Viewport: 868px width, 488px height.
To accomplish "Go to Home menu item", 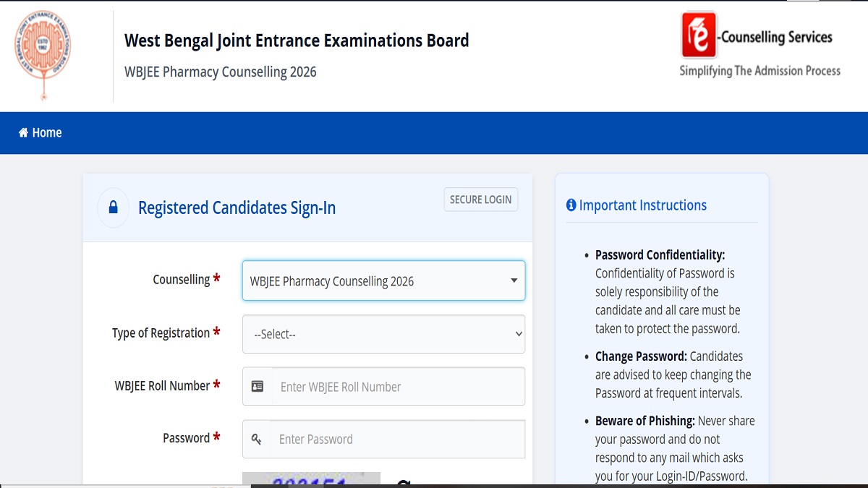I will click(40, 132).
